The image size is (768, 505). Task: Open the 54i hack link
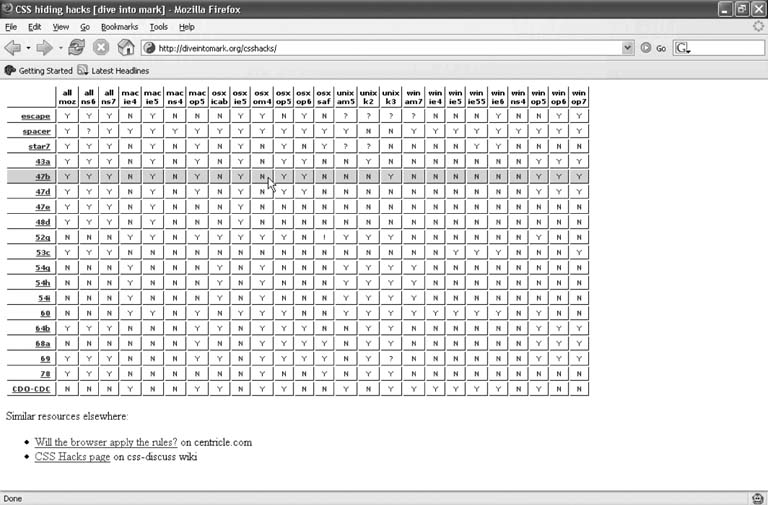(x=45, y=298)
